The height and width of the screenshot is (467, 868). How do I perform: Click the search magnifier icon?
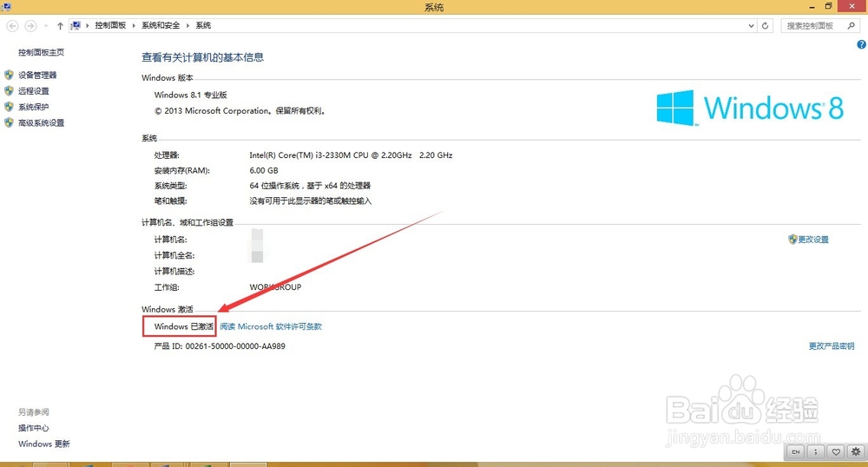coord(851,25)
